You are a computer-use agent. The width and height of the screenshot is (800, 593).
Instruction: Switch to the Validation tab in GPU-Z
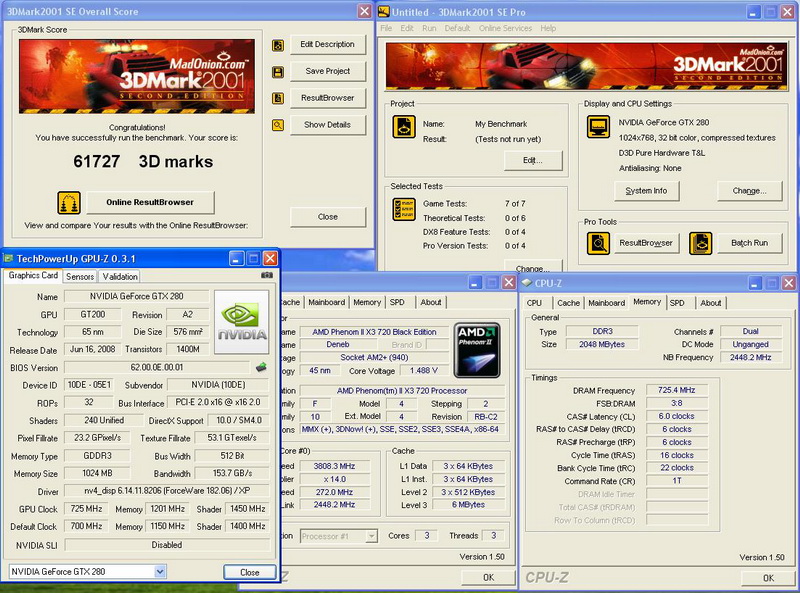[x=120, y=277]
